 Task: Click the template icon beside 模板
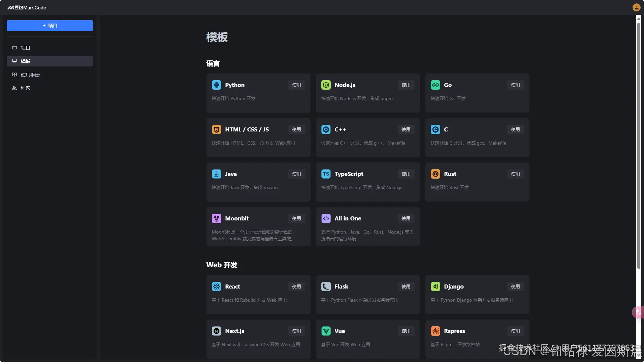14,61
